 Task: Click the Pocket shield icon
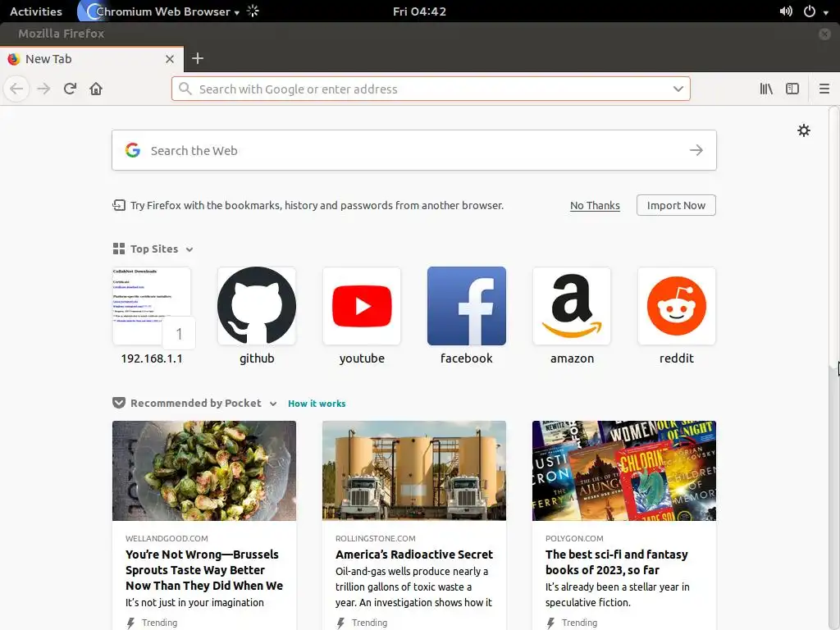coord(119,403)
